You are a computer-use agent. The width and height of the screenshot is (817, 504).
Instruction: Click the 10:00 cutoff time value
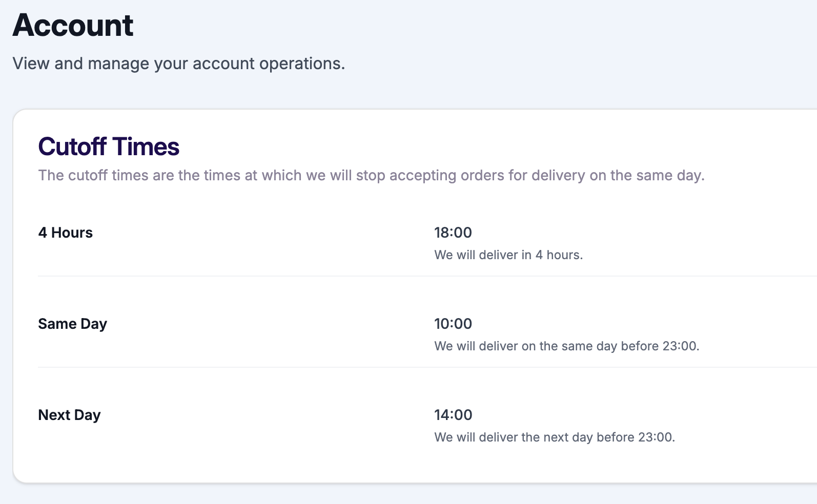click(453, 324)
